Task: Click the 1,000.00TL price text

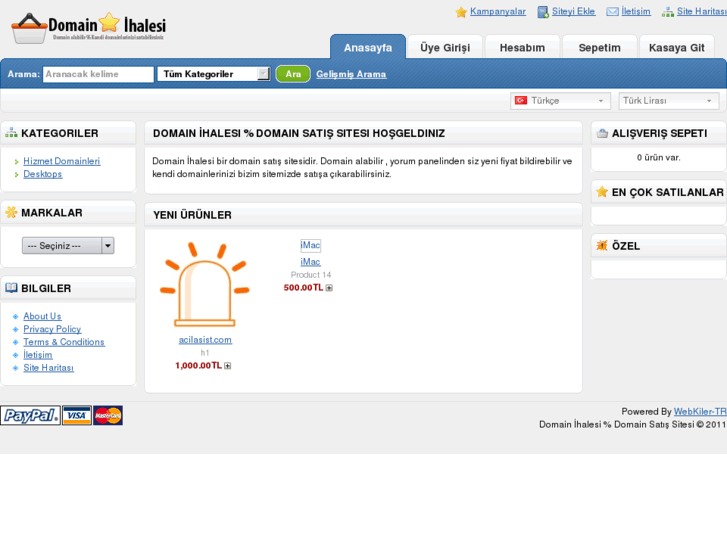Action: click(198, 366)
